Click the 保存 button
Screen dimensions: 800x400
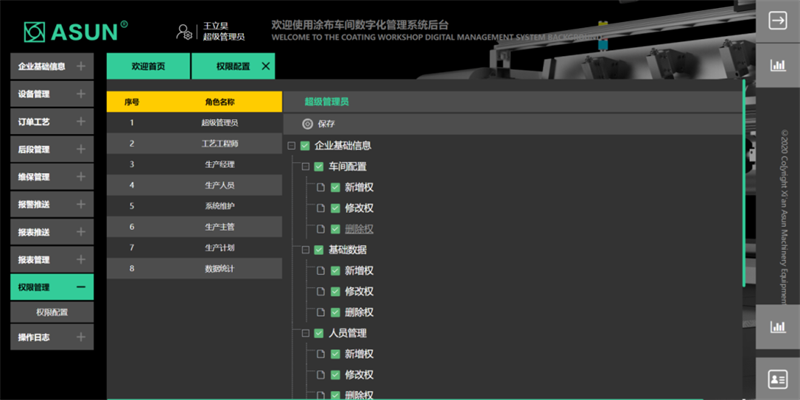[x=326, y=124]
